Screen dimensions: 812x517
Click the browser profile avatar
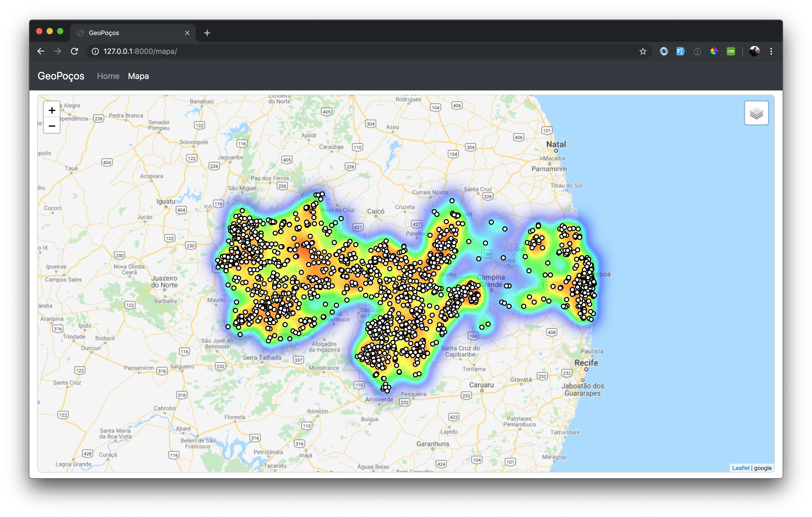(754, 51)
